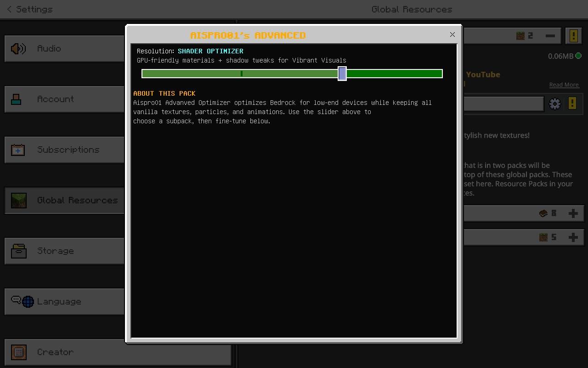Click the green status dot beside 0.06MB
The width and height of the screenshot is (588, 368).
(x=578, y=56)
